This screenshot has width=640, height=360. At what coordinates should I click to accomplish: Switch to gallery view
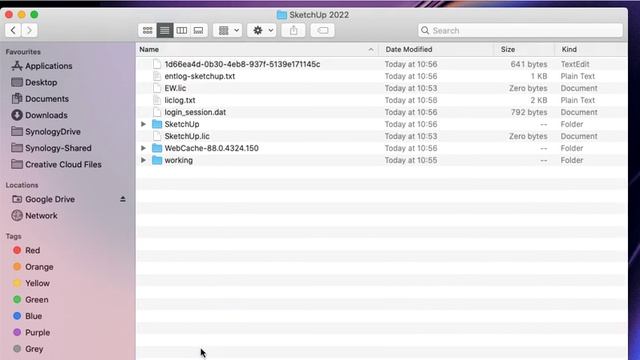click(x=198, y=30)
